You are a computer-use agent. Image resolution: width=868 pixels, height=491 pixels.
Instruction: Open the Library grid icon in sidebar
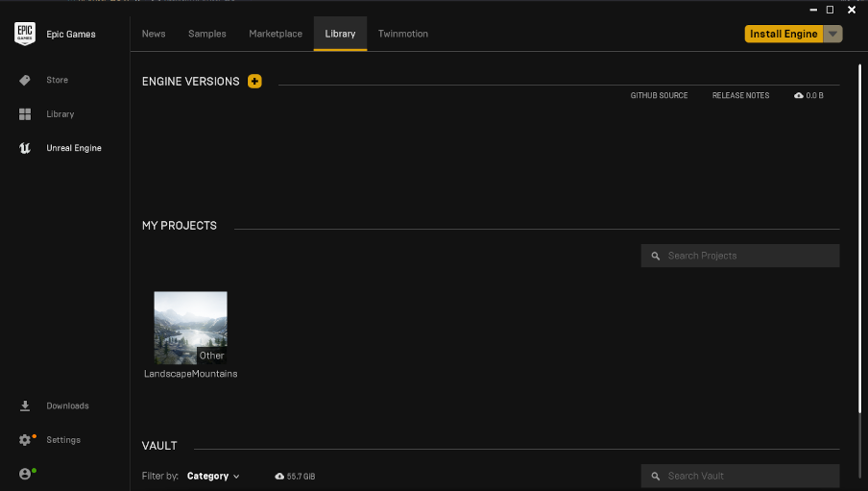coord(25,114)
